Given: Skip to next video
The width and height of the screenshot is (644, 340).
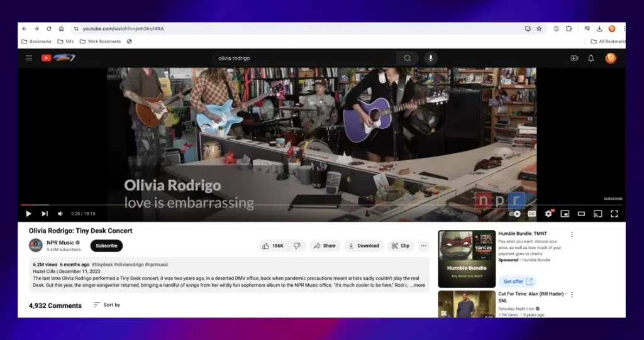Looking at the screenshot, I should coord(45,214).
